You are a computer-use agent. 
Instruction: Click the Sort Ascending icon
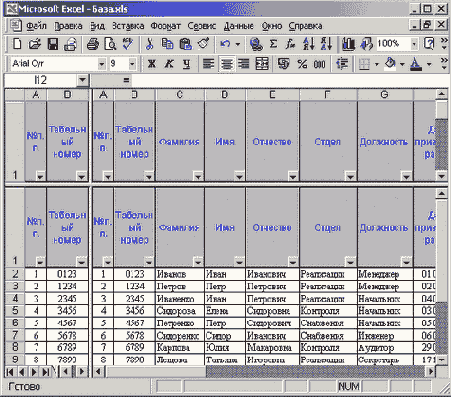[308, 44]
